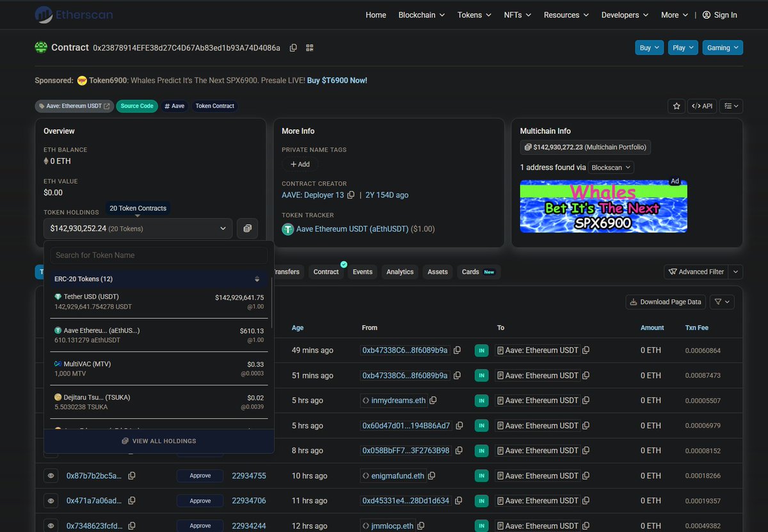The width and height of the screenshot is (768, 532).
Task: Open the Cards New tab
Action: [x=478, y=272]
